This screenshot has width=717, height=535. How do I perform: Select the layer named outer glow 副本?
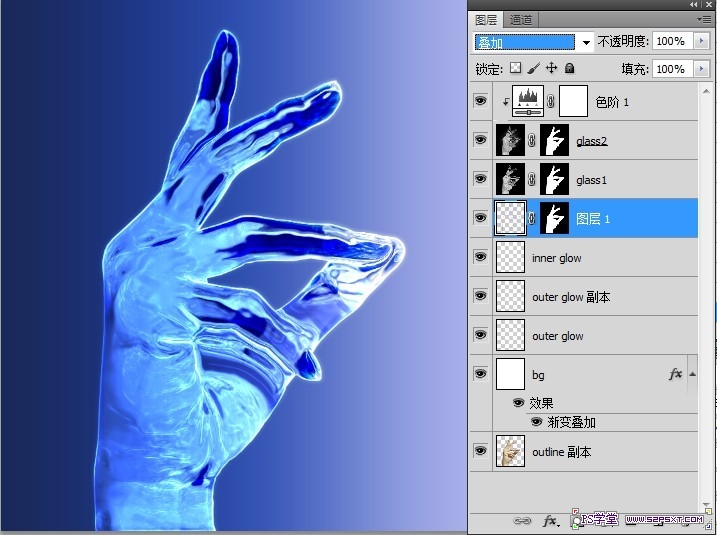point(571,297)
